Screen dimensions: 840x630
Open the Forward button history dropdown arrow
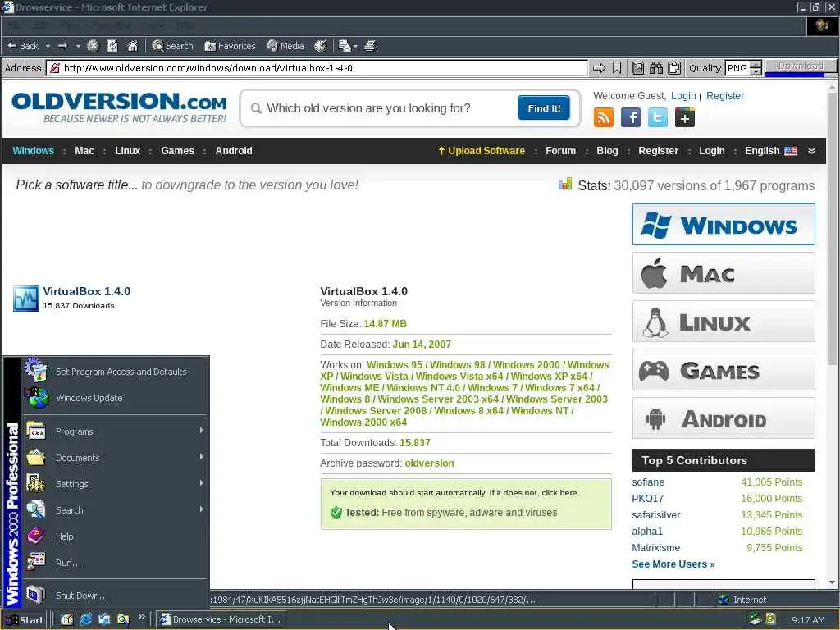pyautogui.click(x=78, y=47)
